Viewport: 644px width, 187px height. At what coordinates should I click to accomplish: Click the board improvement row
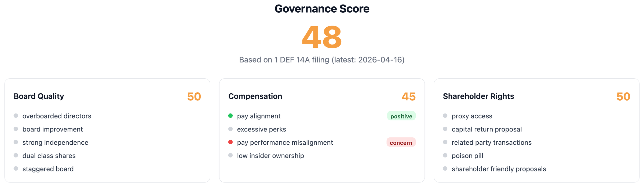[x=107, y=129]
